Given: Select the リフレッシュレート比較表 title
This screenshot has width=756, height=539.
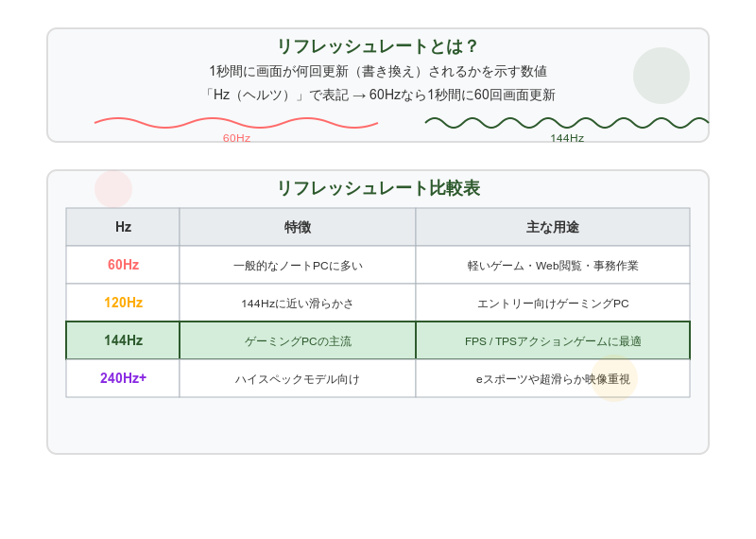Looking at the screenshot, I should 378,188.
